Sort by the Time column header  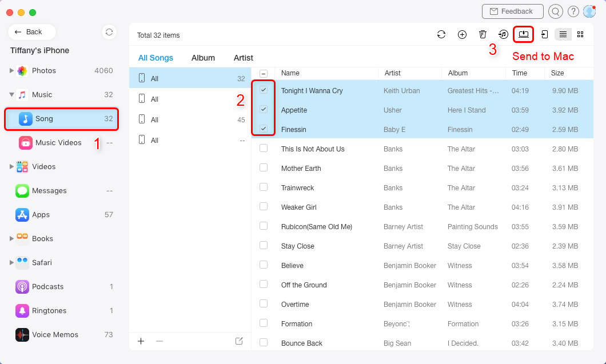[x=520, y=73]
